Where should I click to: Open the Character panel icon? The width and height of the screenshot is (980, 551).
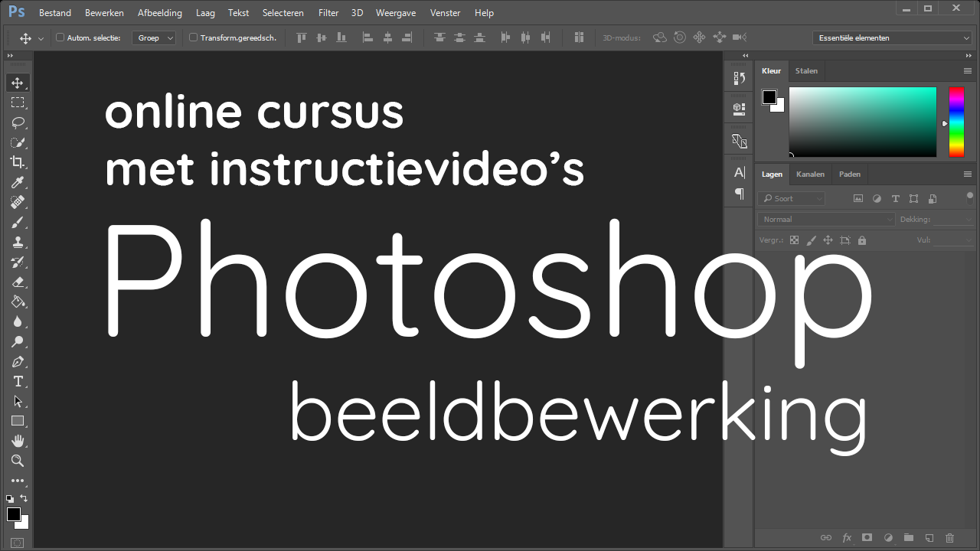[x=739, y=172]
